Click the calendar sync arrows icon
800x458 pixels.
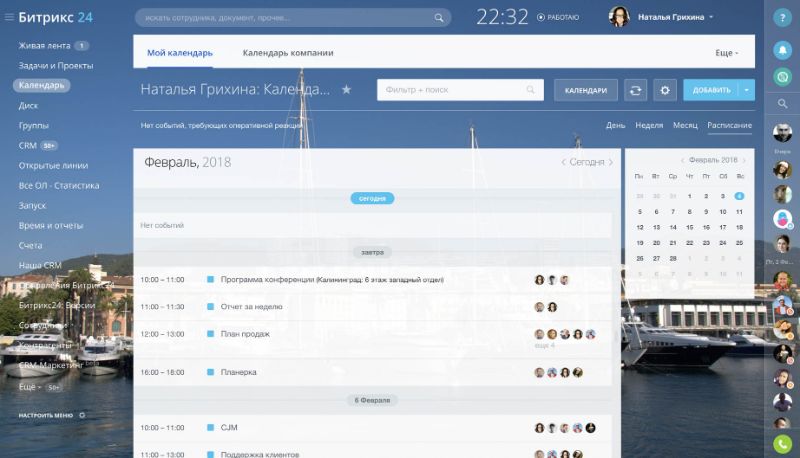(x=635, y=90)
